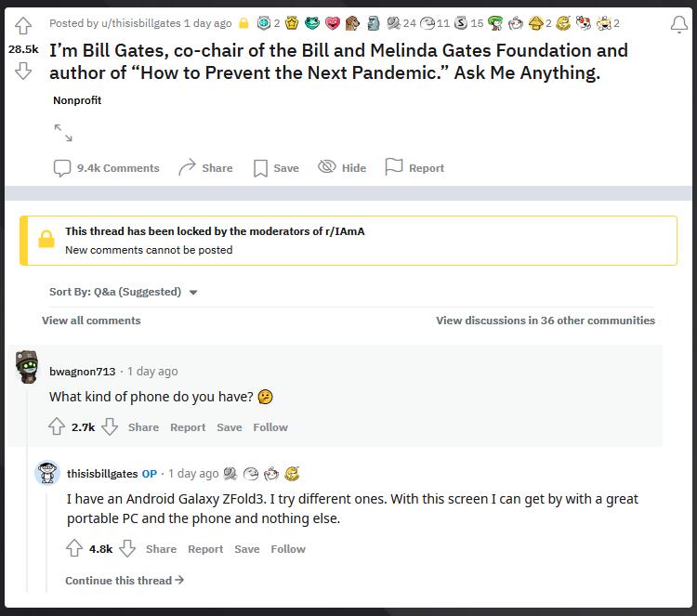Open the Sort By Q&A dropdown

124,292
